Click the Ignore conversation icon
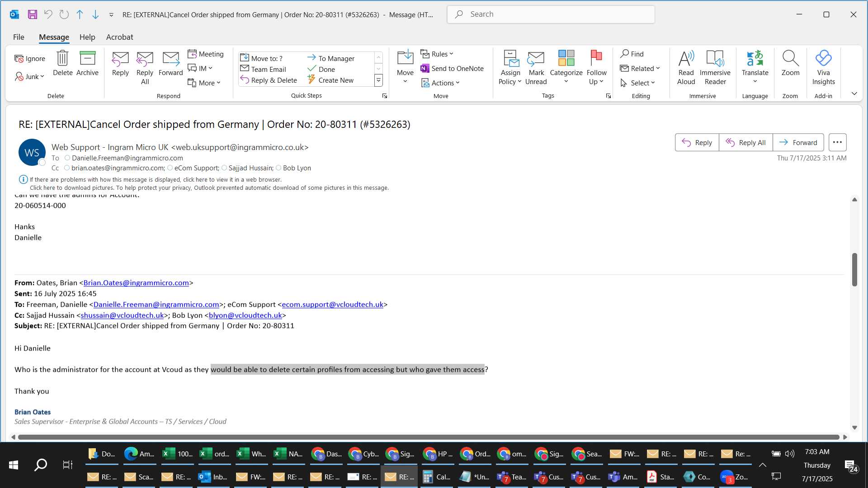Screen dimensions: 868x488 pyautogui.click(x=30, y=59)
